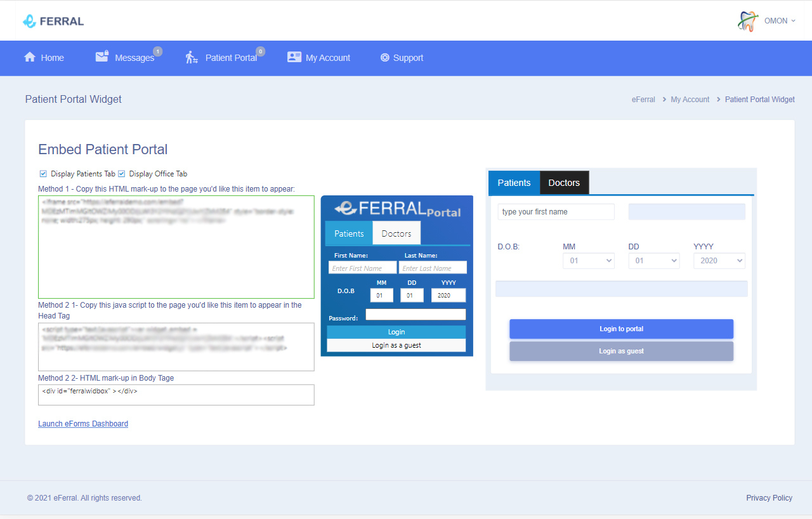This screenshot has height=519, width=812.
Task: Toggle Display Office Tab checkbox
Action: click(122, 174)
